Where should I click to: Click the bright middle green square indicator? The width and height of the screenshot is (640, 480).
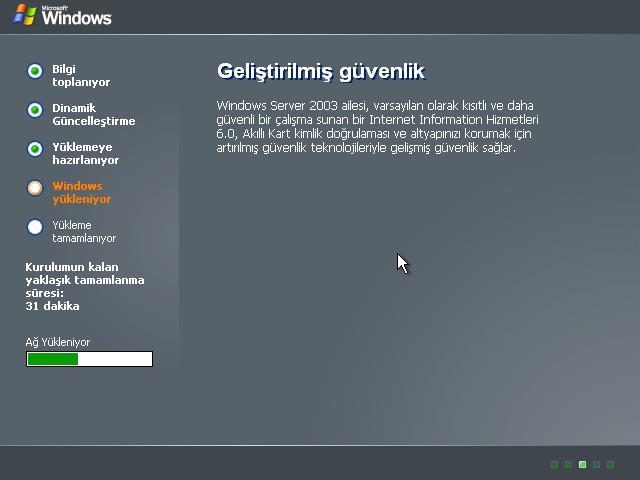tap(582, 464)
